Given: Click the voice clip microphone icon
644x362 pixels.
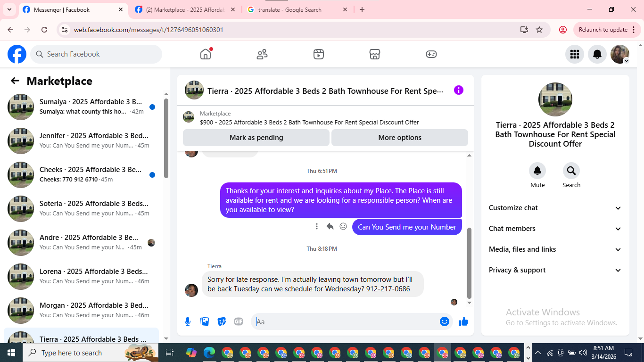Looking at the screenshot, I should [x=188, y=321].
